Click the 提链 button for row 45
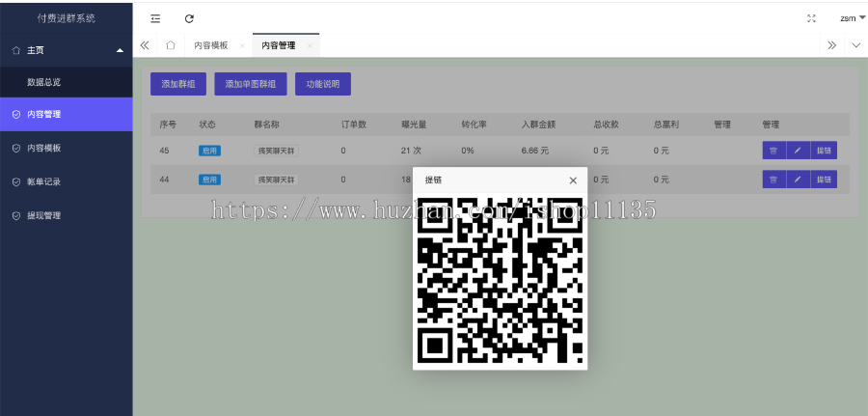 (824, 151)
